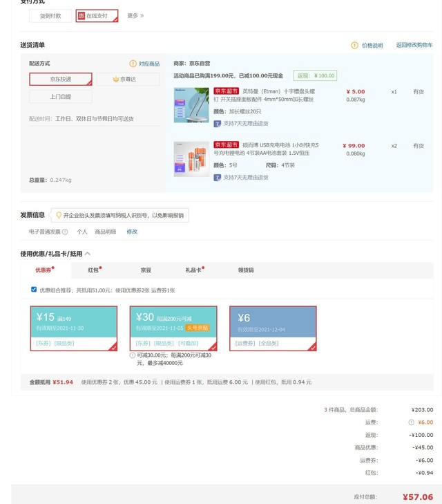
Task: Switch to 红包 tab
Action: pyautogui.click(x=93, y=270)
